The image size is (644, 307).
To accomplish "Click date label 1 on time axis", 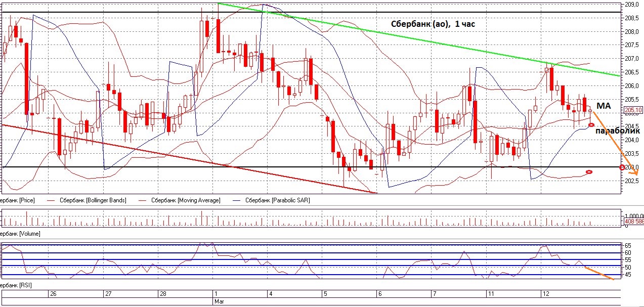I will [x=216, y=294].
